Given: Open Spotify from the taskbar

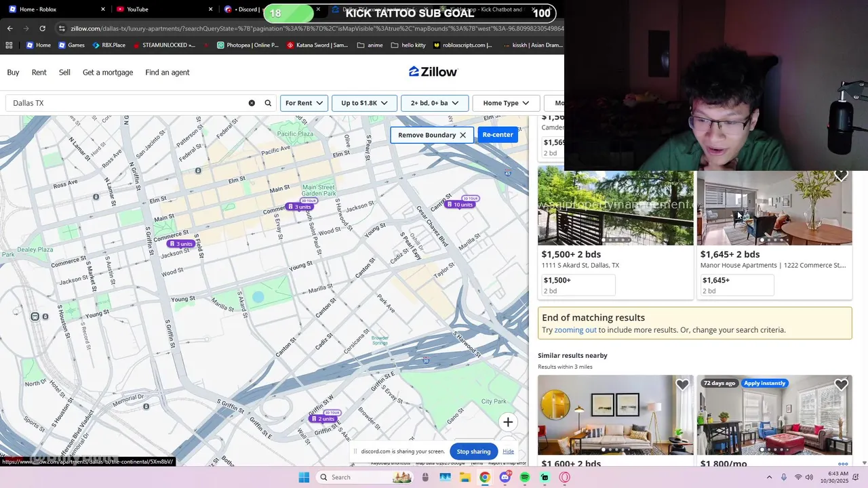Looking at the screenshot, I should (525, 477).
